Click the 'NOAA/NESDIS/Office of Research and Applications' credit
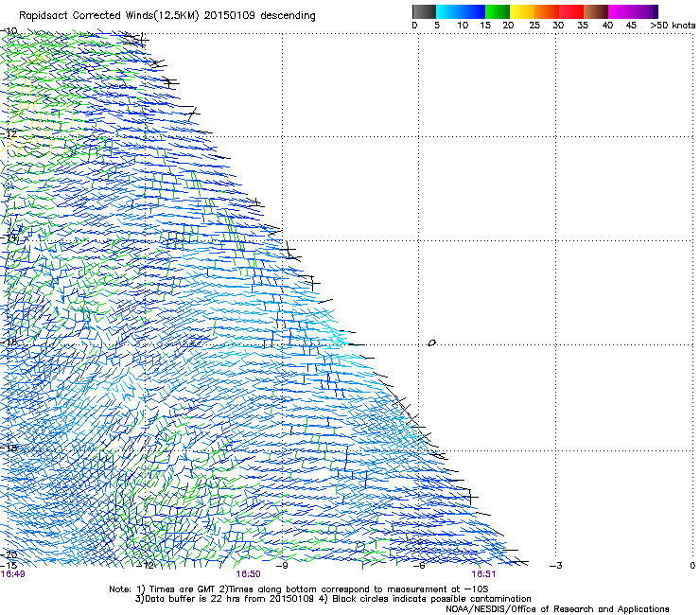The height and width of the screenshot is (615, 700). [557, 609]
